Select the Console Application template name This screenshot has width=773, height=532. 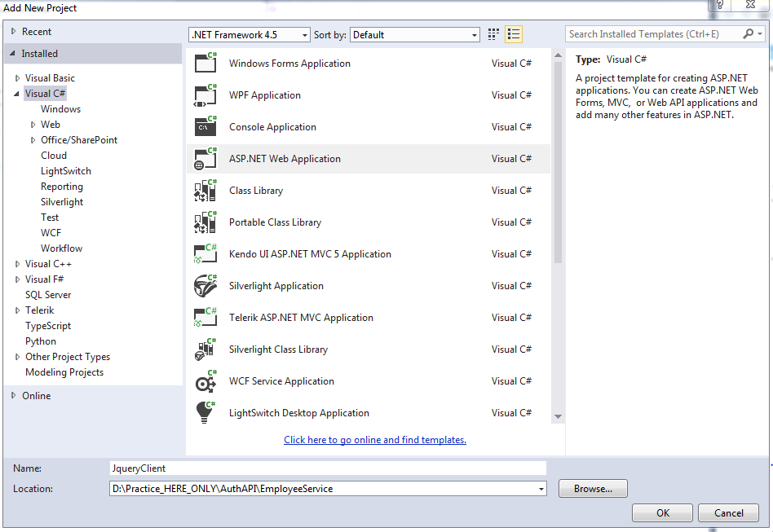(x=272, y=127)
